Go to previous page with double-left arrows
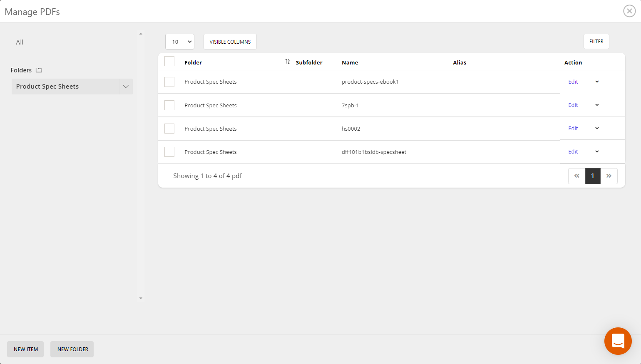Screen dimensions: 641x364 [x=576, y=176]
